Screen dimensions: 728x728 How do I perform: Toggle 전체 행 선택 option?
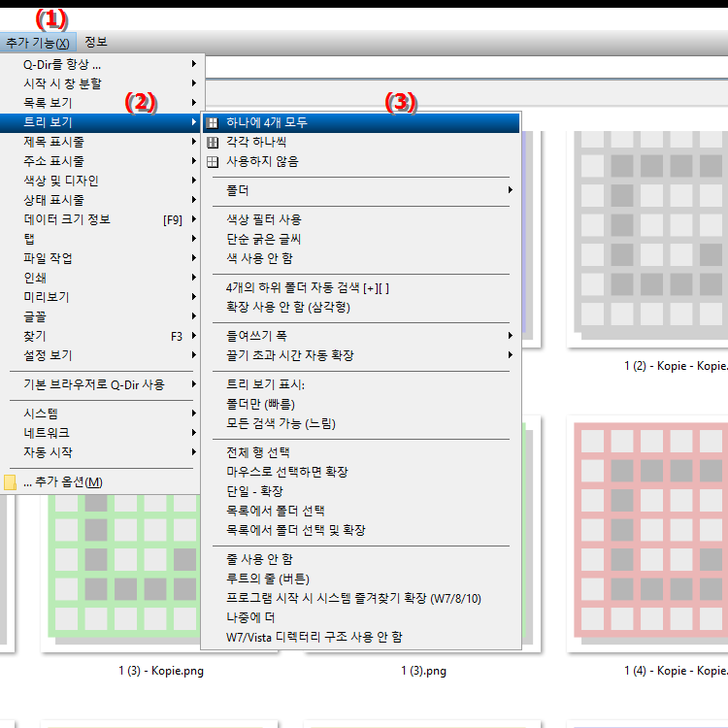coord(361,452)
